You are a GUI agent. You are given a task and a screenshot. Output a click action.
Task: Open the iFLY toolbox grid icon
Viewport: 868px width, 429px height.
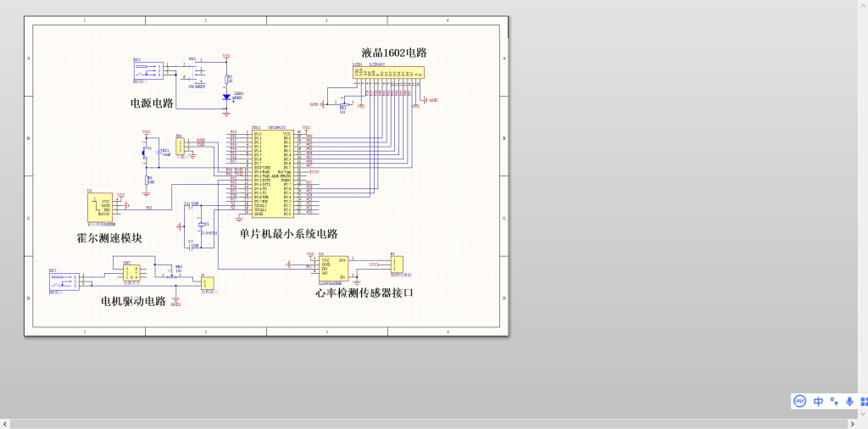pyautogui.click(x=864, y=401)
